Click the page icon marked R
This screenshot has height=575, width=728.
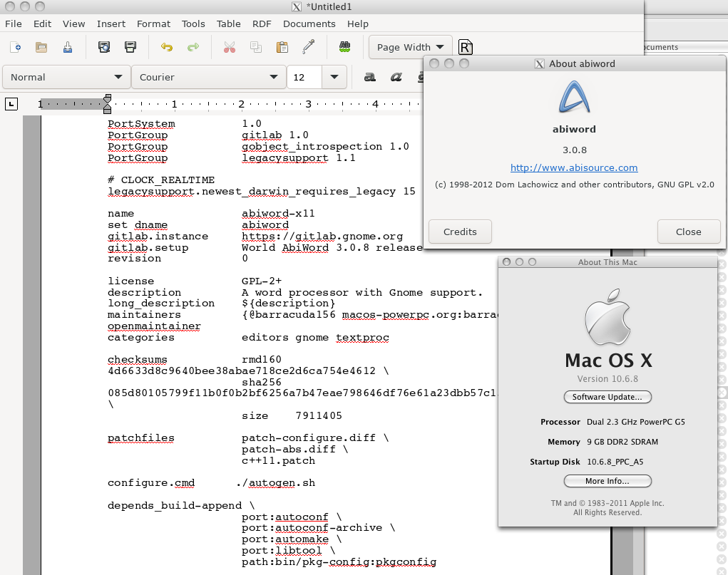[x=465, y=47]
